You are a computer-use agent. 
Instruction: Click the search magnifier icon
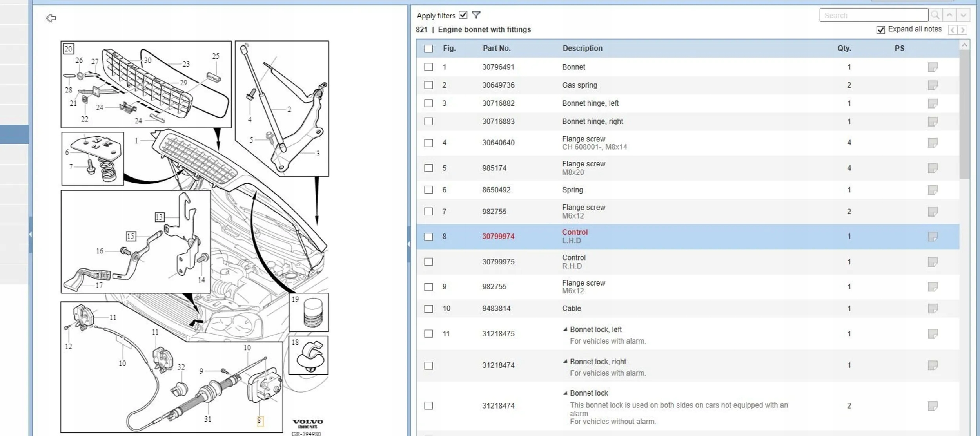935,15
